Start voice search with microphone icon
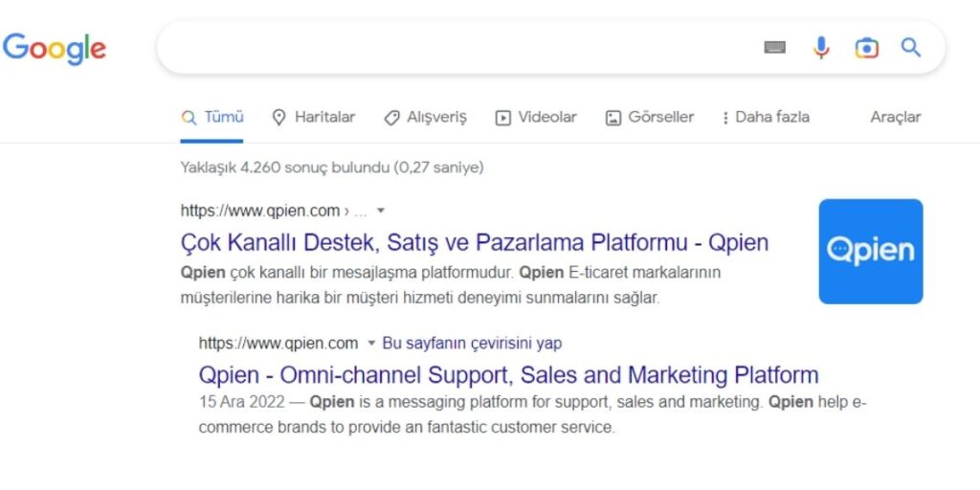Viewport: 980px width, 490px height. [821, 48]
